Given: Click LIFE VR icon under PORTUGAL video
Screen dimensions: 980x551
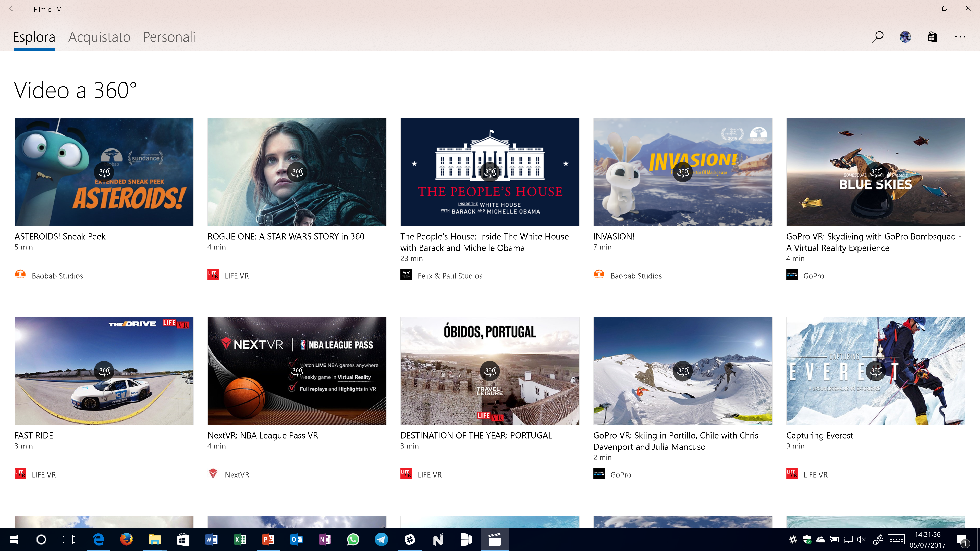Looking at the screenshot, I should point(406,473).
